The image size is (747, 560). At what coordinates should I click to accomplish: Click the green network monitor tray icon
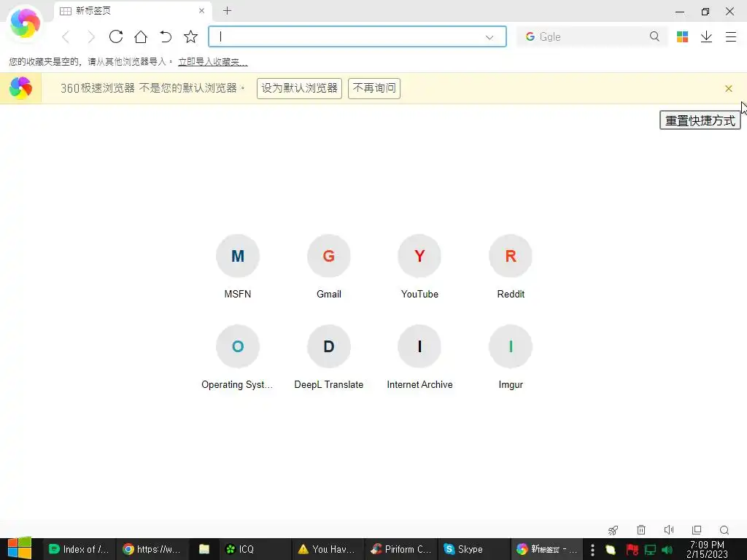click(650, 550)
